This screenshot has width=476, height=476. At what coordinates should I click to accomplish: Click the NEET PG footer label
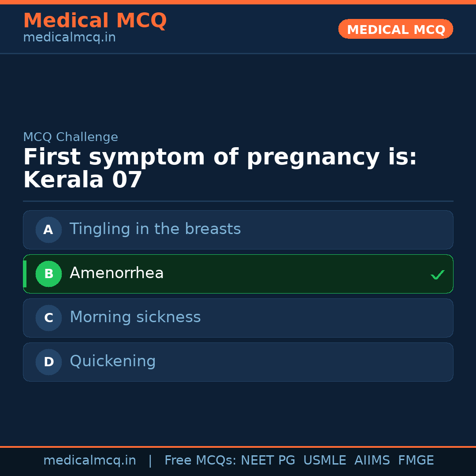click(268, 460)
